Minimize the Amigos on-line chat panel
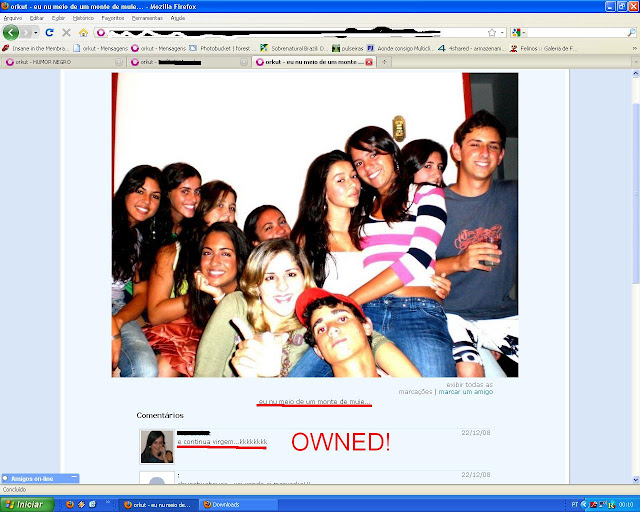The image size is (640, 512). 74,477
